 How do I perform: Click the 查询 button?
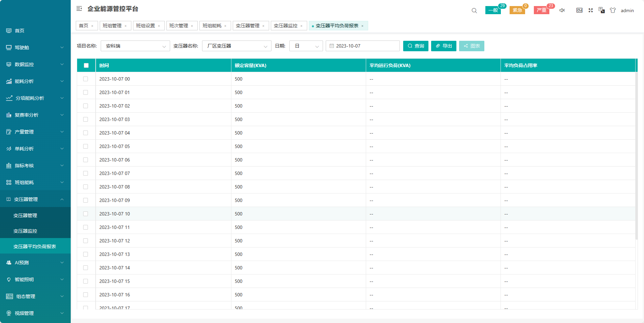(x=416, y=46)
